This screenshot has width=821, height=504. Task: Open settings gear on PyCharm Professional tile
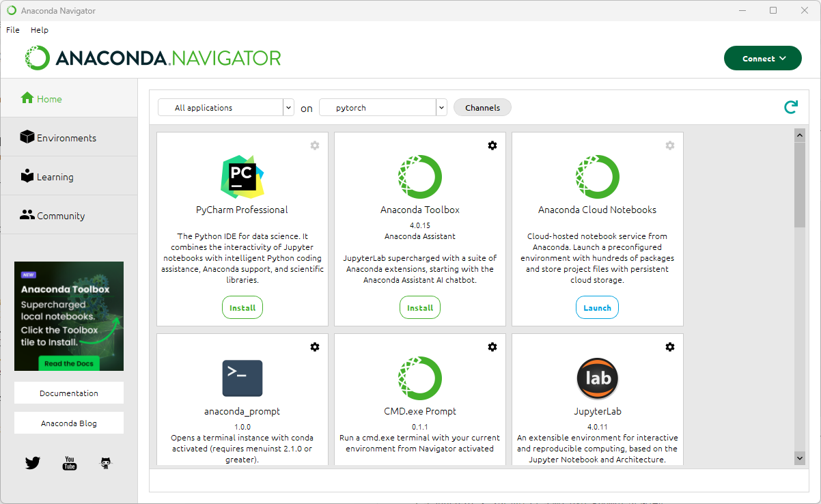pyautogui.click(x=315, y=145)
